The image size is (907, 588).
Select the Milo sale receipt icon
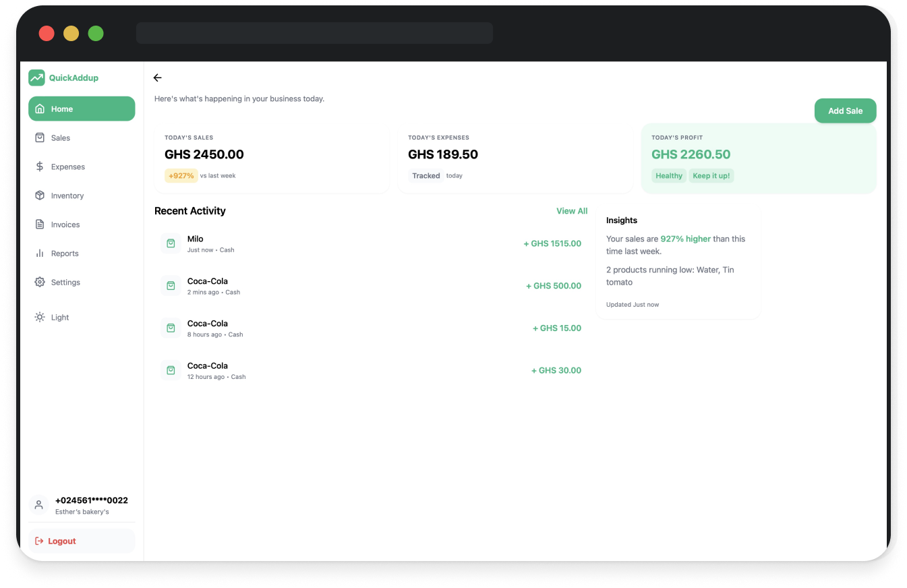[x=171, y=243]
